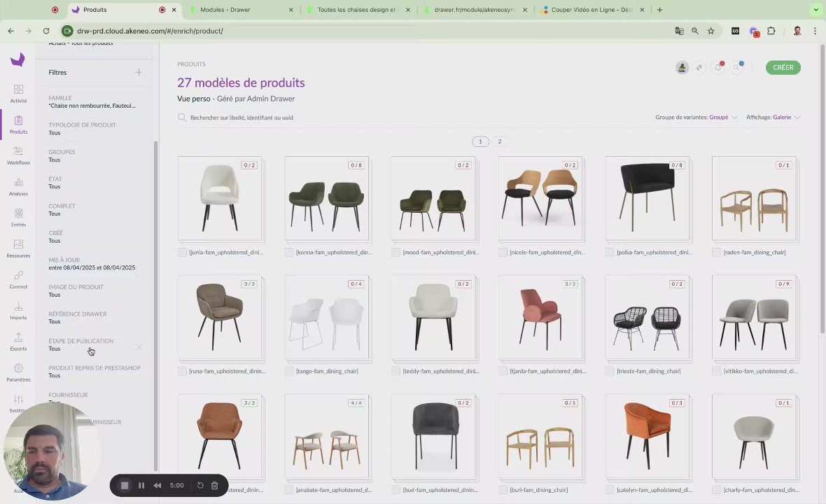This screenshot has height=504, width=826.
Task: Open the polka black chair thumbnail
Action: [647, 198]
